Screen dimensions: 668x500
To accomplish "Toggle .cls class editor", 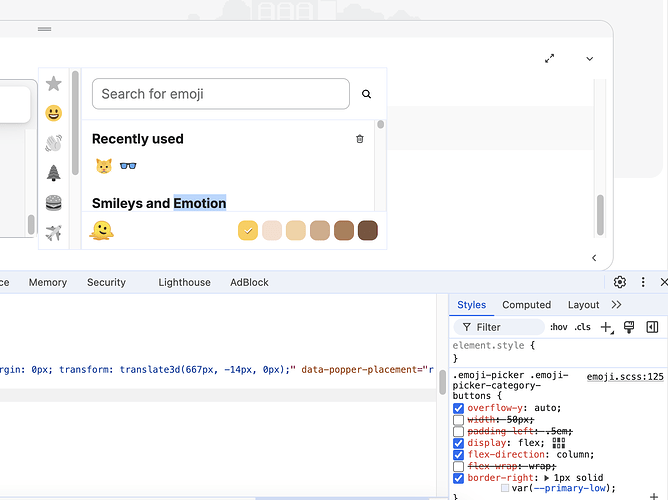I will pyautogui.click(x=582, y=327).
